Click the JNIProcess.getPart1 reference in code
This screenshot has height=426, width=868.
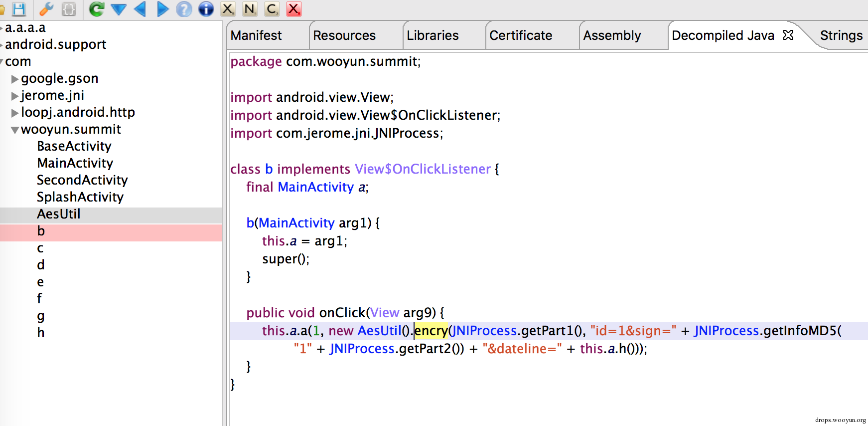point(517,331)
